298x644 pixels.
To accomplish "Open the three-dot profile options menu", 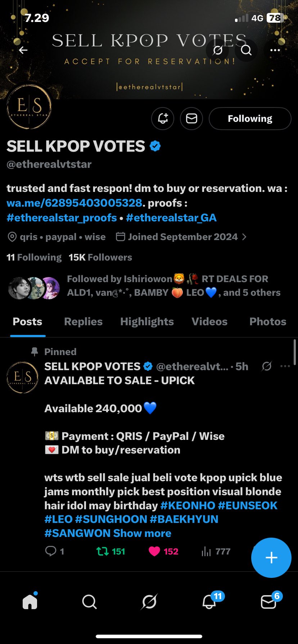I will (275, 50).
